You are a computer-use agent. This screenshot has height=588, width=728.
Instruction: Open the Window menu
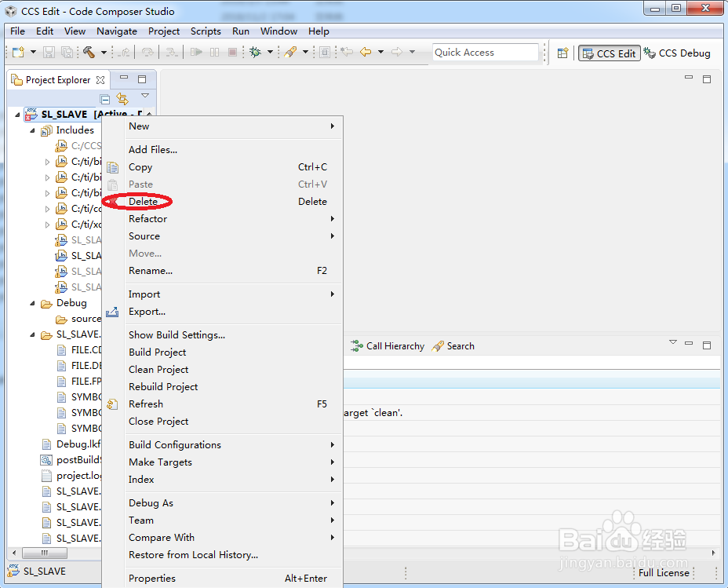[278, 31]
